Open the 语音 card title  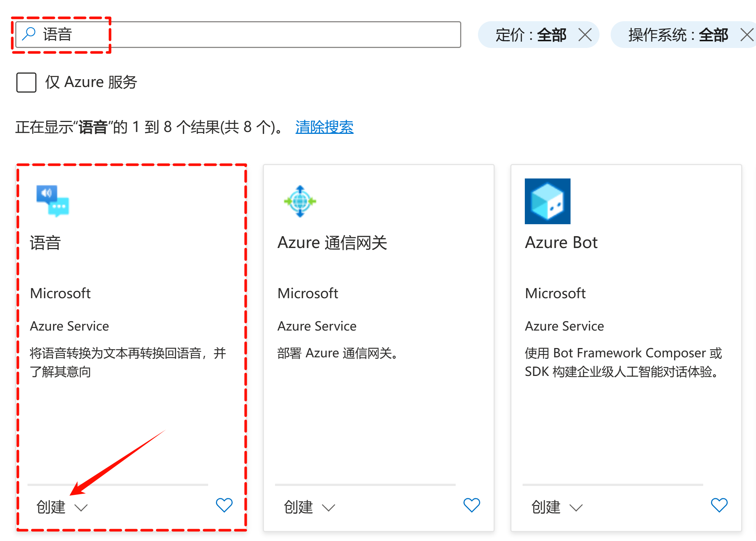45,243
